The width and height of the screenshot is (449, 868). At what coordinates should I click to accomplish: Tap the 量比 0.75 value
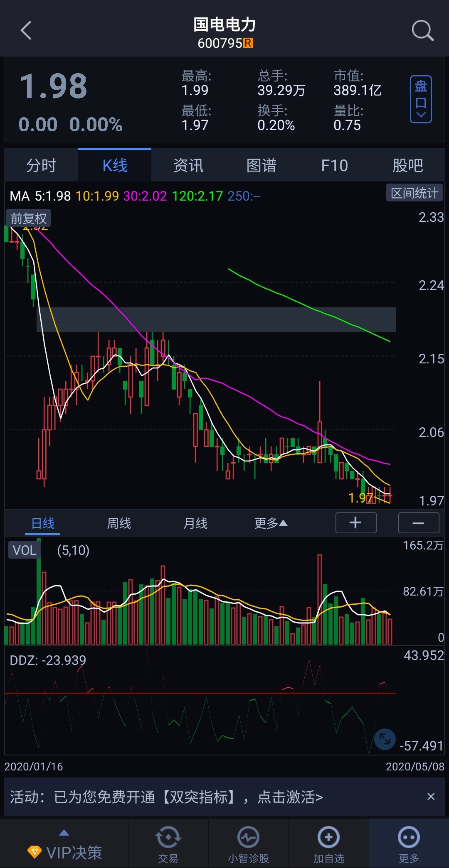click(x=347, y=125)
